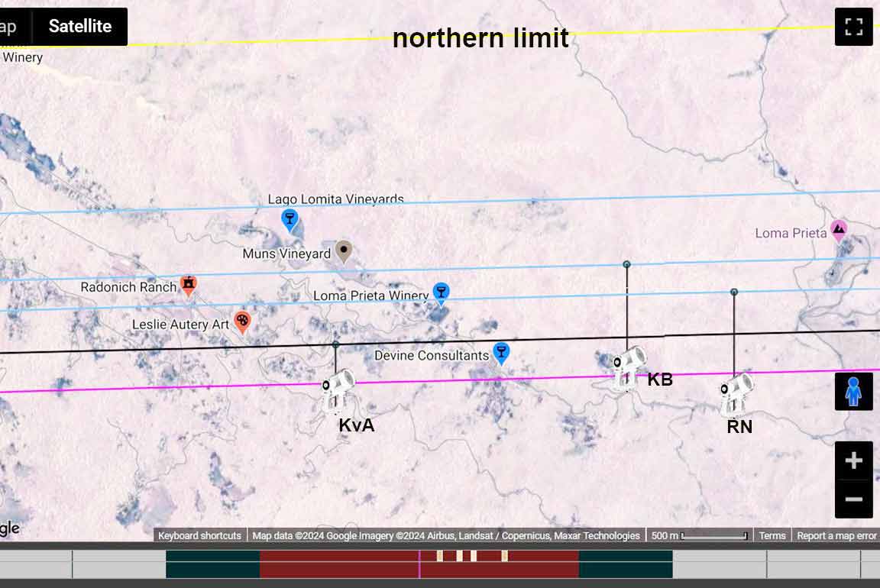Click the magenta marker on the timeline
880x588 pixels.
click(x=419, y=564)
